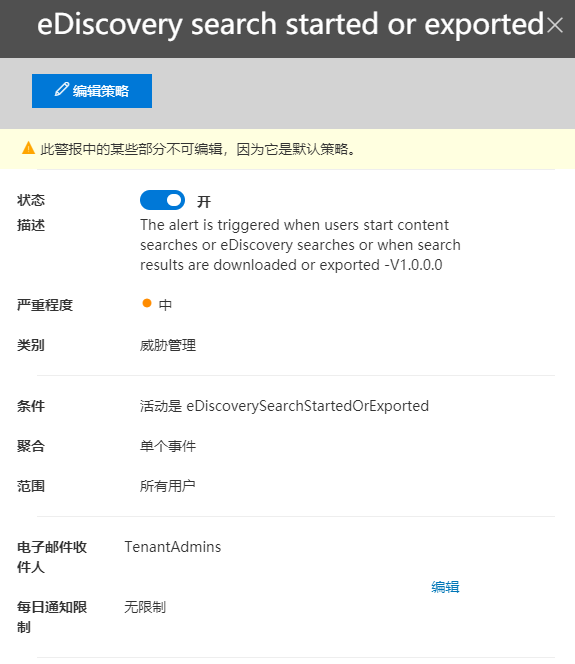Image resolution: width=575 pixels, height=664 pixels.
Task: Click the 类别 label
Action: click(31, 345)
